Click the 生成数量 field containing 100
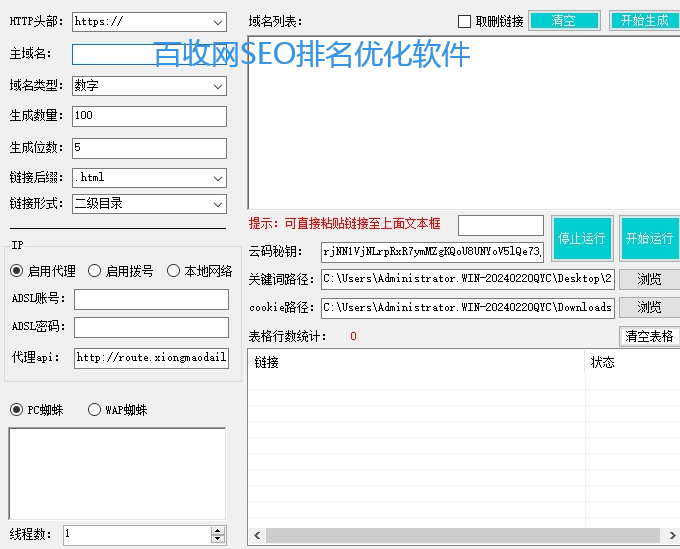The height and width of the screenshot is (549, 680). (149, 116)
